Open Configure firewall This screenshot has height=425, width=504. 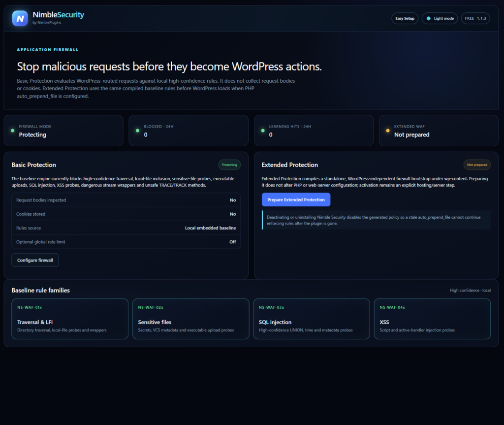[35, 261]
